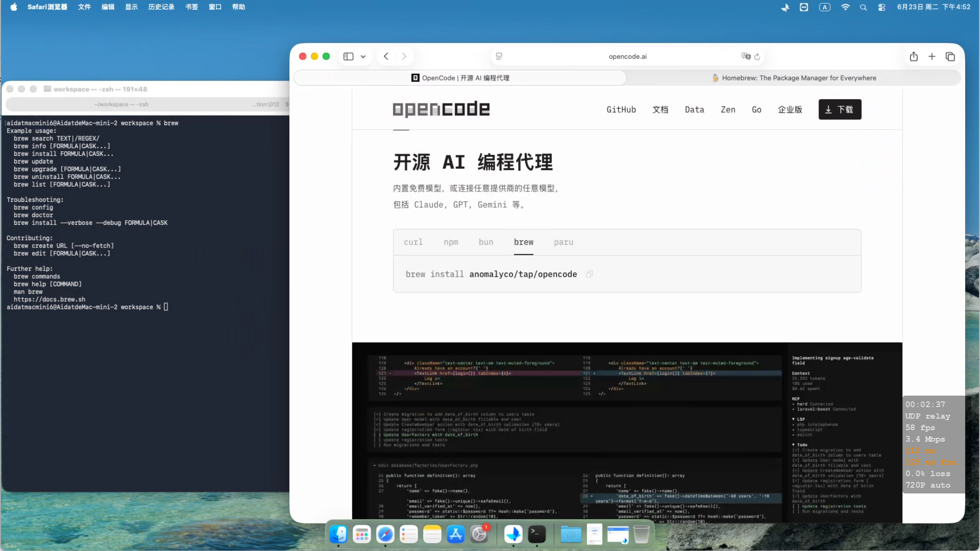Open the input source A indicator

coord(824,7)
